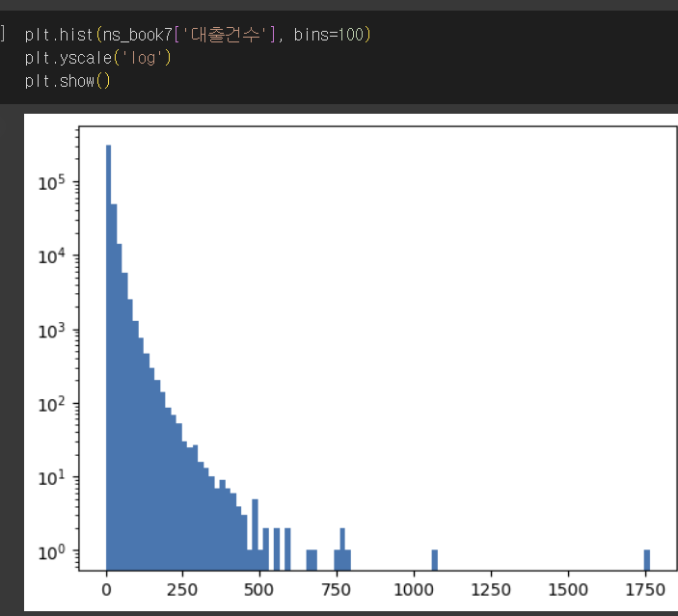This screenshot has width=678, height=616.
Task: Click the x-axis label 750
Action: [337, 590]
